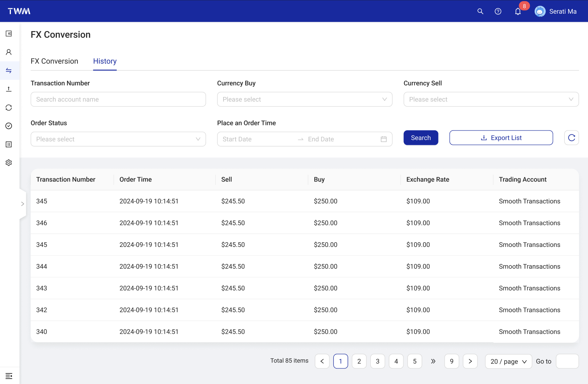Select transaction number 340 cell
Screen dimensions: 588x384
[x=42, y=332]
